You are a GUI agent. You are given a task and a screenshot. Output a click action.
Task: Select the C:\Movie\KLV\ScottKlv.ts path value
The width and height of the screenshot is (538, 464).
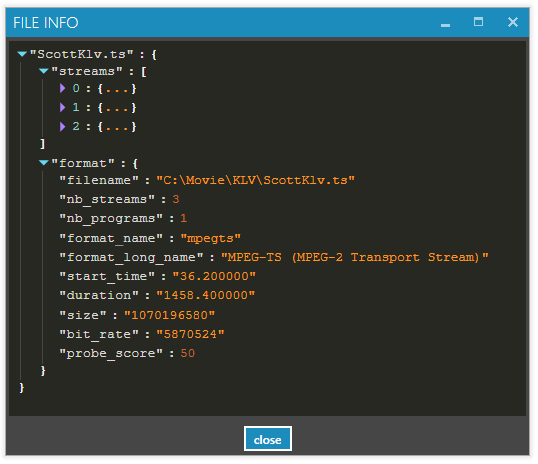pos(256,180)
